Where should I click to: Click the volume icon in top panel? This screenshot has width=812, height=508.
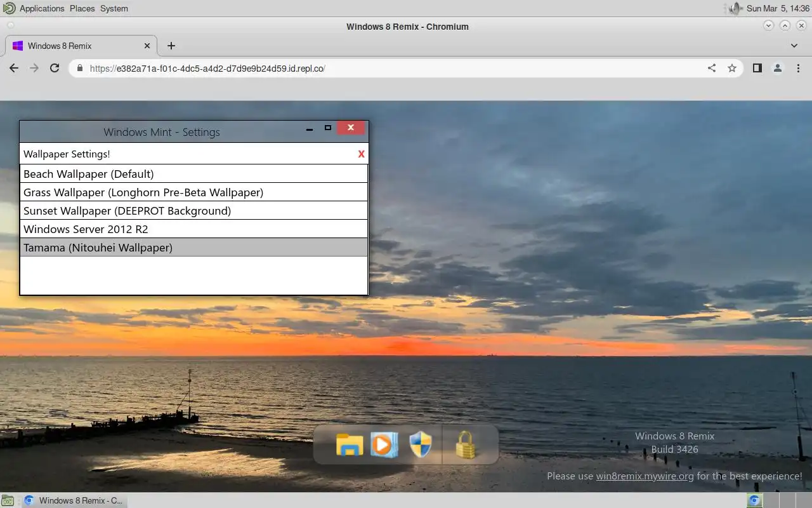[x=735, y=8]
